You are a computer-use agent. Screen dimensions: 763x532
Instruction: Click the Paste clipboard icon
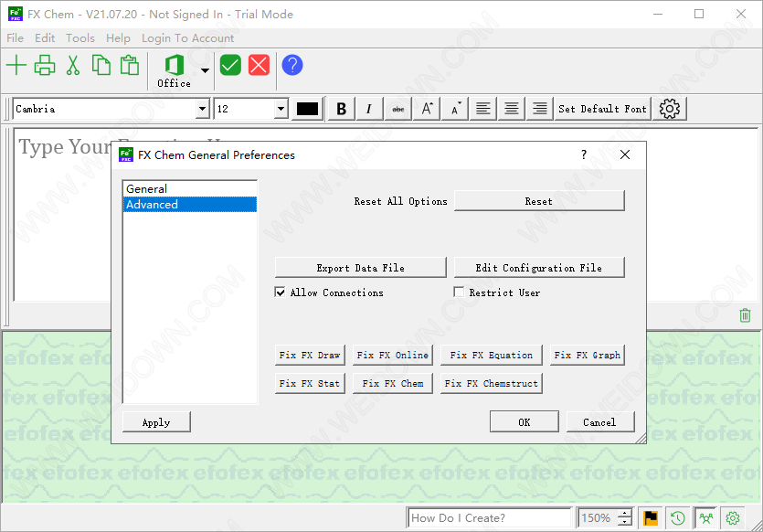pos(130,65)
